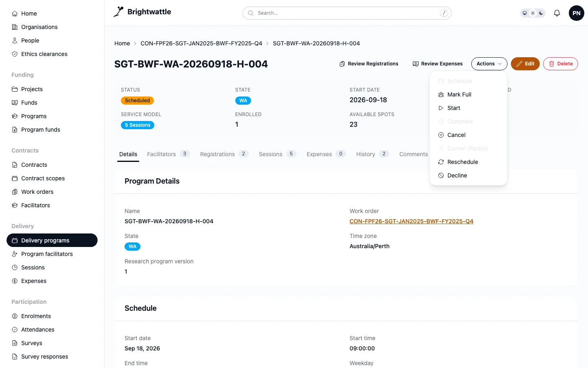Choose Reschedule from Actions menu
The width and height of the screenshot is (588, 368).
pos(468,162)
